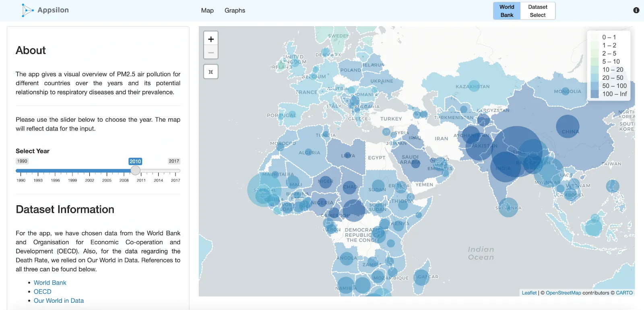Open the World Bank reference link

pyautogui.click(x=50, y=283)
